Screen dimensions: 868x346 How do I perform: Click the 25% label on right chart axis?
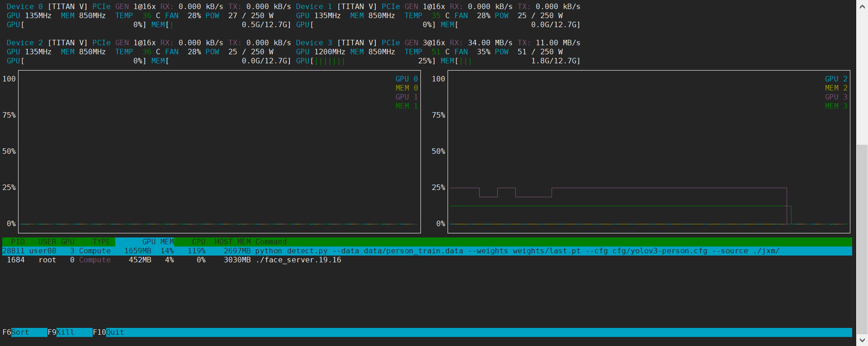click(438, 188)
